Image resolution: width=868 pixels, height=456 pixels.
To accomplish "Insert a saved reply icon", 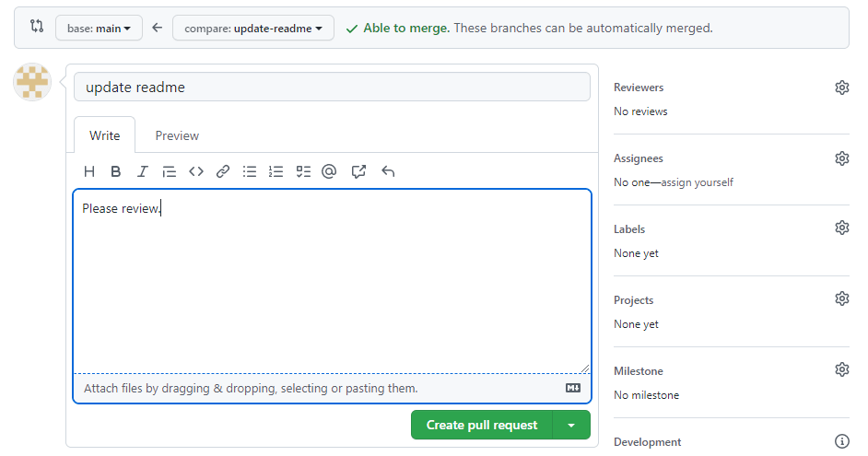I will point(388,171).
